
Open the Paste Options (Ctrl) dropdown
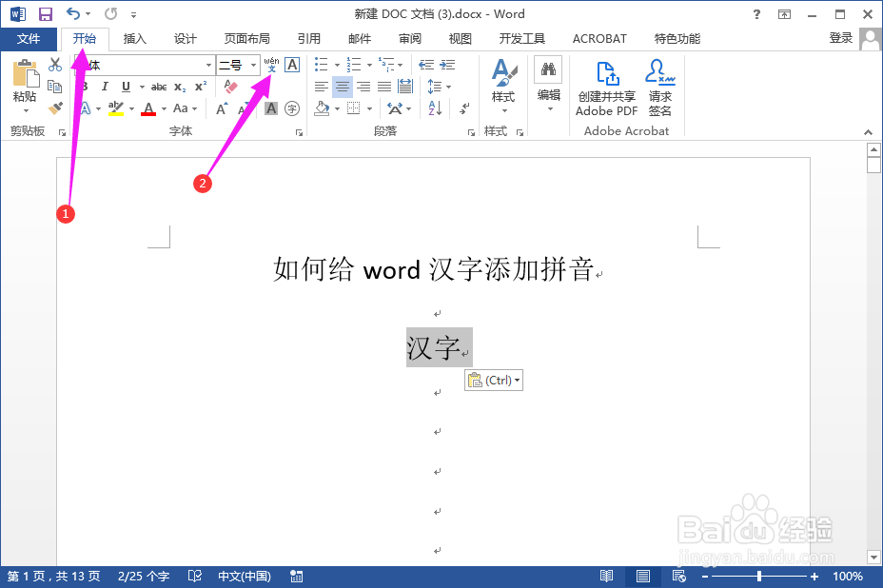(494, 381)
